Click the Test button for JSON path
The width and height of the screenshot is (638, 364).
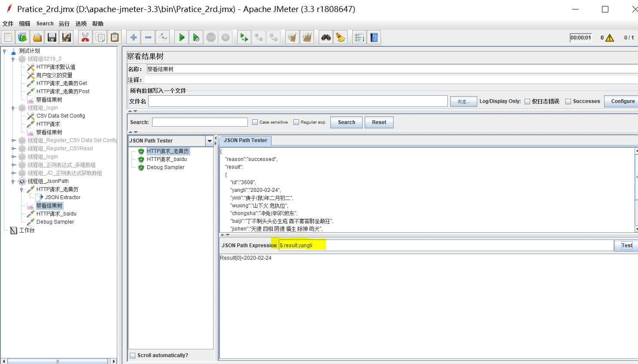coord(626,246)
